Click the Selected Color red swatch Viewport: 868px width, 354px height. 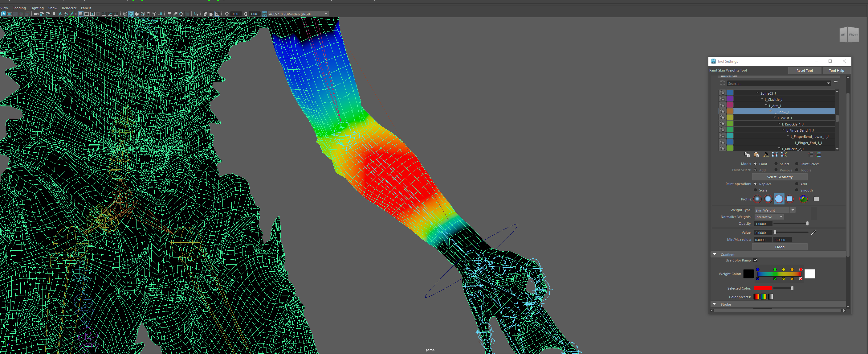click(x=763, y=288)
